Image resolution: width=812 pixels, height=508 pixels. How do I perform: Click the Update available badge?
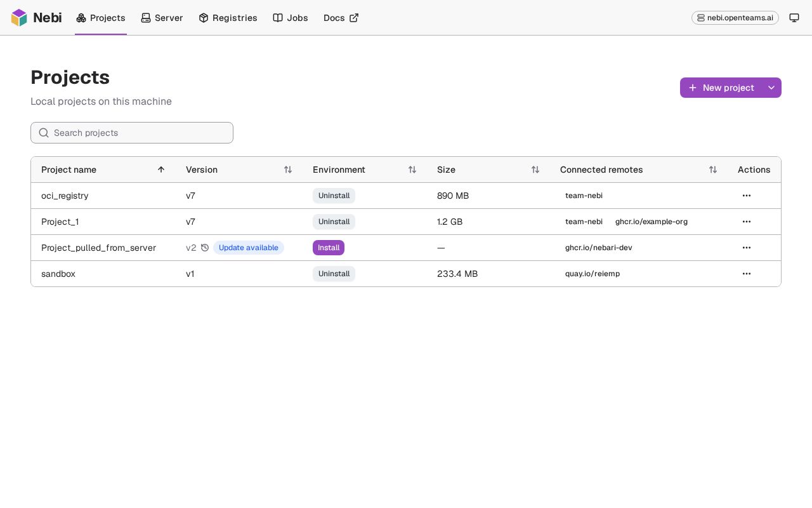tap(249, 248)
